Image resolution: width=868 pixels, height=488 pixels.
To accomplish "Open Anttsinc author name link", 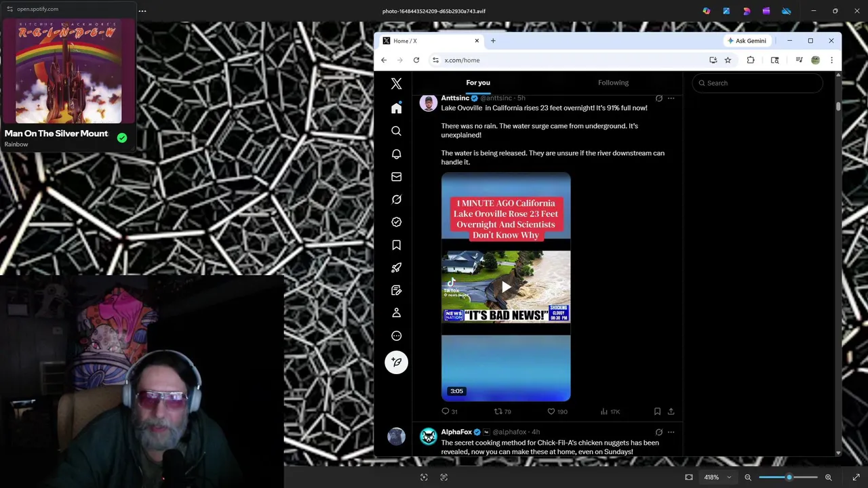I will point(455,98).
